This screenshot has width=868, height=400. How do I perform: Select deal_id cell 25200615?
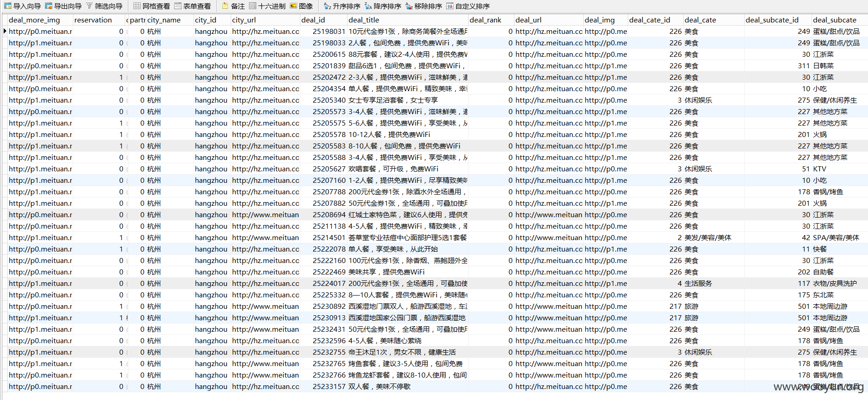click(x=323, y=54)
